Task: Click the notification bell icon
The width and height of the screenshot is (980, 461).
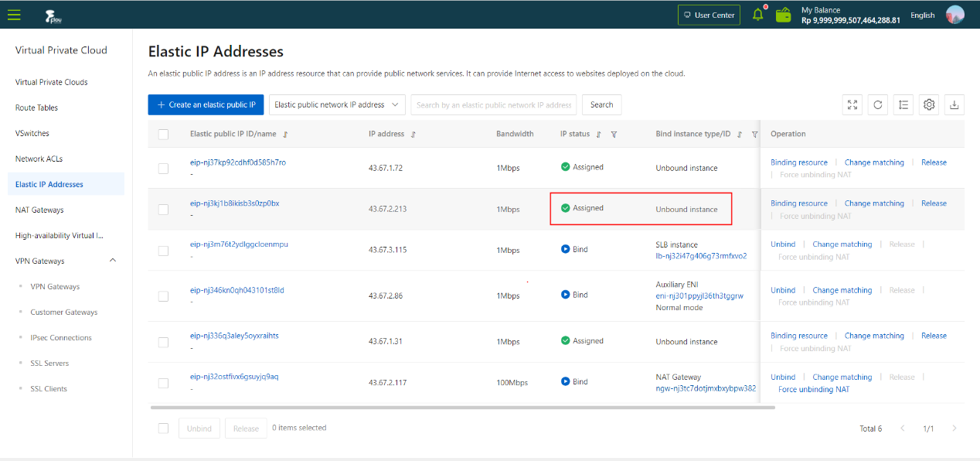Action: pos(757,15)
